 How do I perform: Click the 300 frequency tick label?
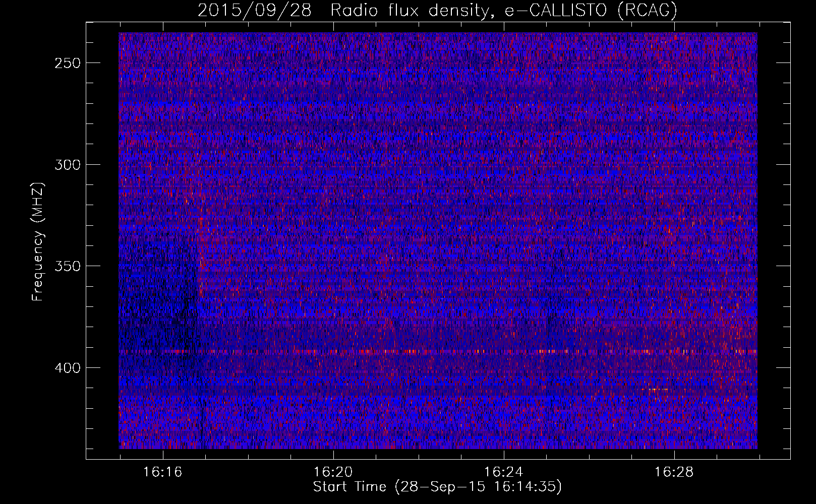[x=68, y=165]
